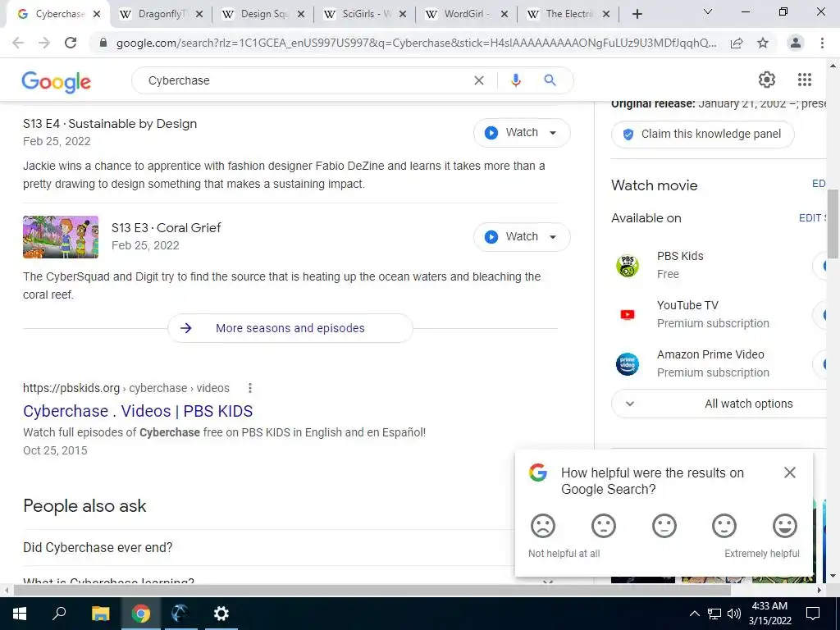
Task: Open Google settings gear
Action: point(767,80)
